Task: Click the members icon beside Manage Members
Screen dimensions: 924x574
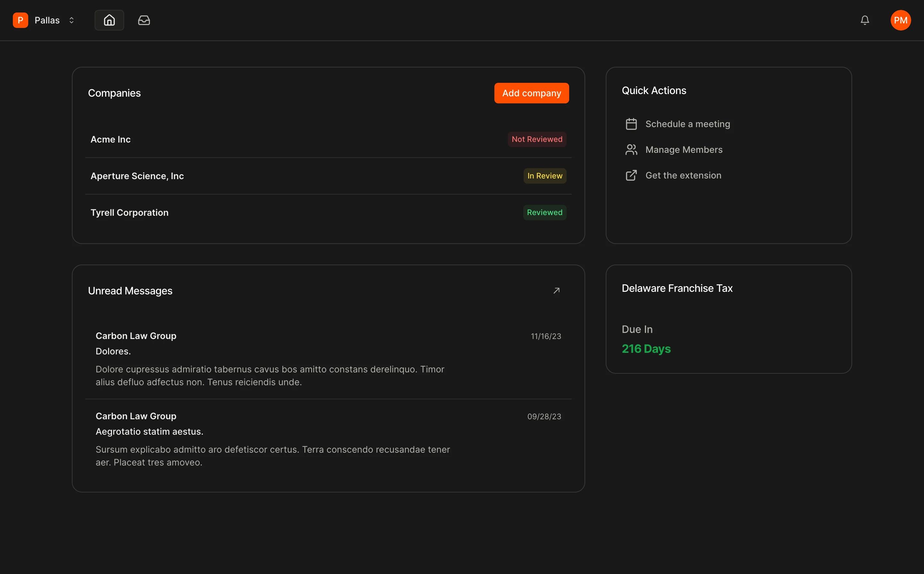Action: [x=631, y=149]
